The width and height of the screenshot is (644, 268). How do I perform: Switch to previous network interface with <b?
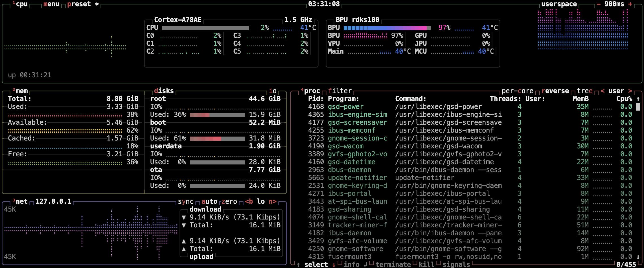[x=249, y=201]
